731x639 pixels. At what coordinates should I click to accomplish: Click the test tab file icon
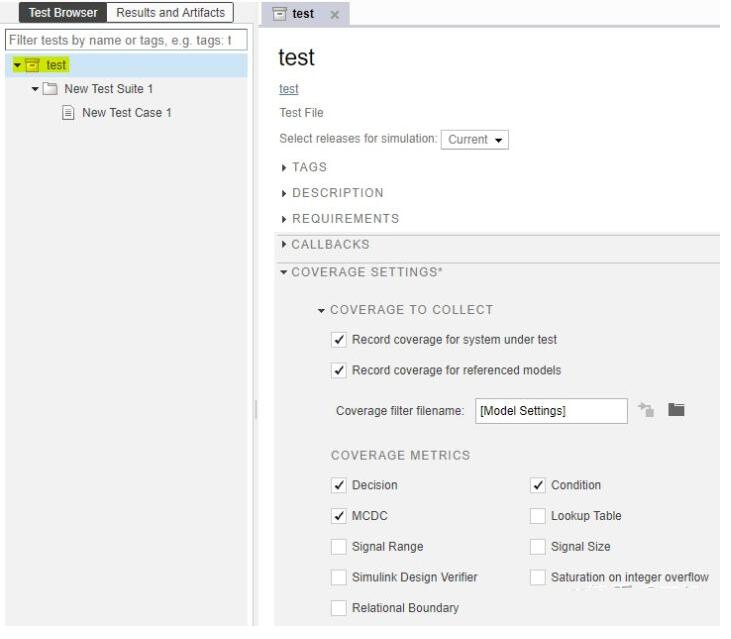pyautogui.click(x=279, y=14)
